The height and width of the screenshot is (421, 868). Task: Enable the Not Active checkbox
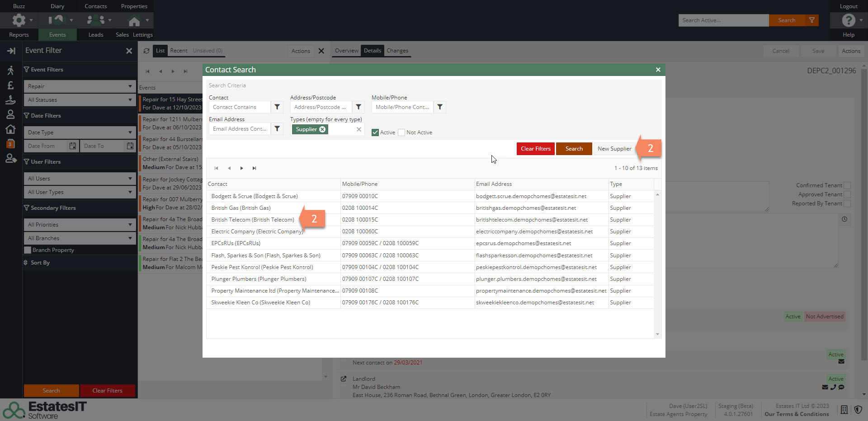[x=401, y=132]
